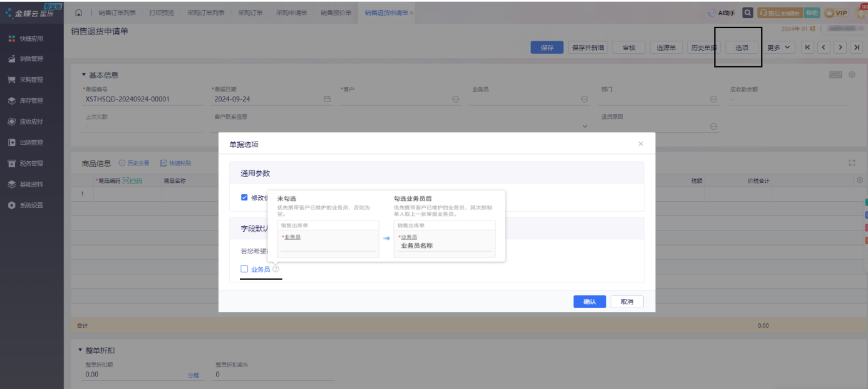Open 历史交易 in 商品信息
This screenshot has height=389, width=868.
(x=134, y=163)
